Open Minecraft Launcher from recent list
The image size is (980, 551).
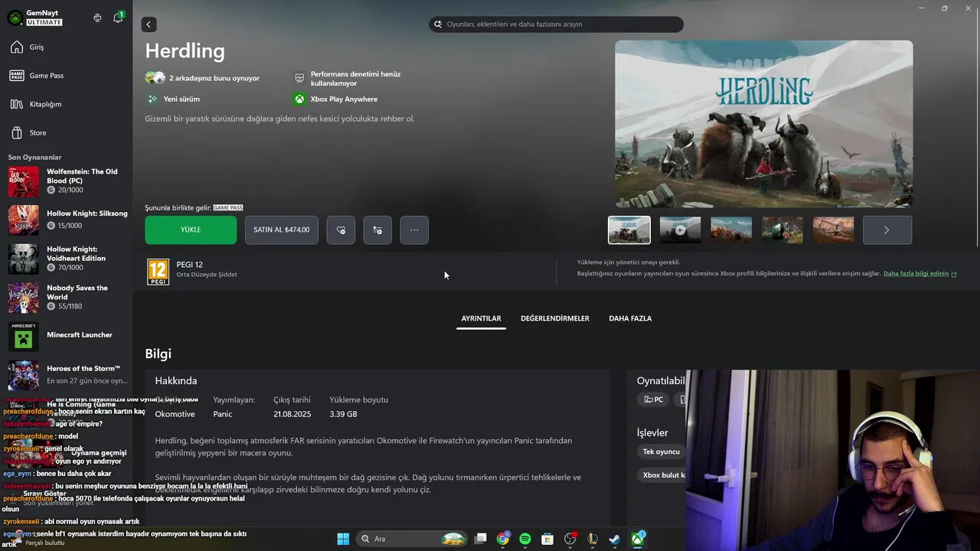point(67,335)
